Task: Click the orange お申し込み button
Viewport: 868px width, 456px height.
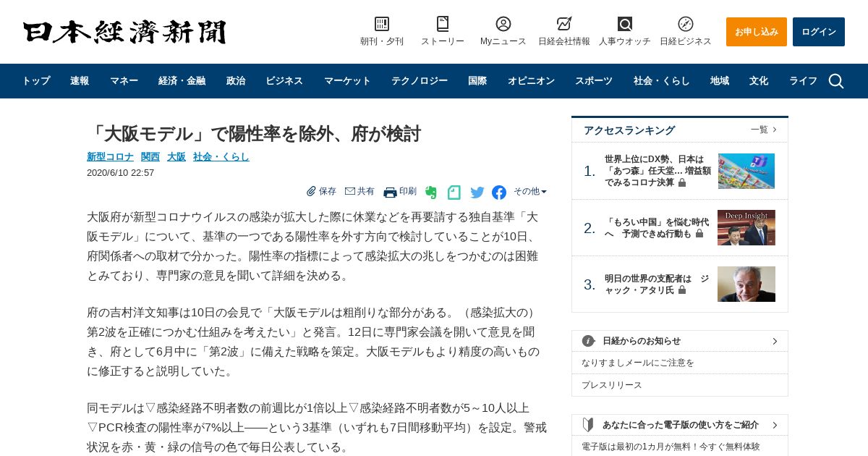Action: pos(757,32)
